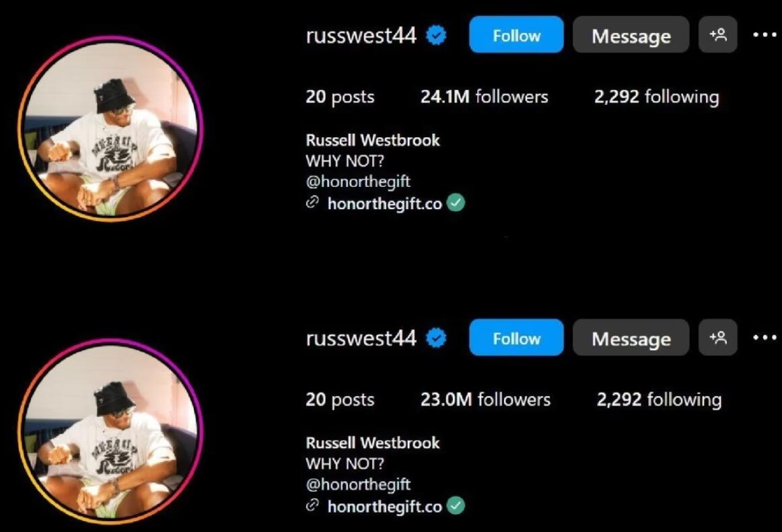
Task: Open the 23.0M followers list
Action: tap(485, 400)
